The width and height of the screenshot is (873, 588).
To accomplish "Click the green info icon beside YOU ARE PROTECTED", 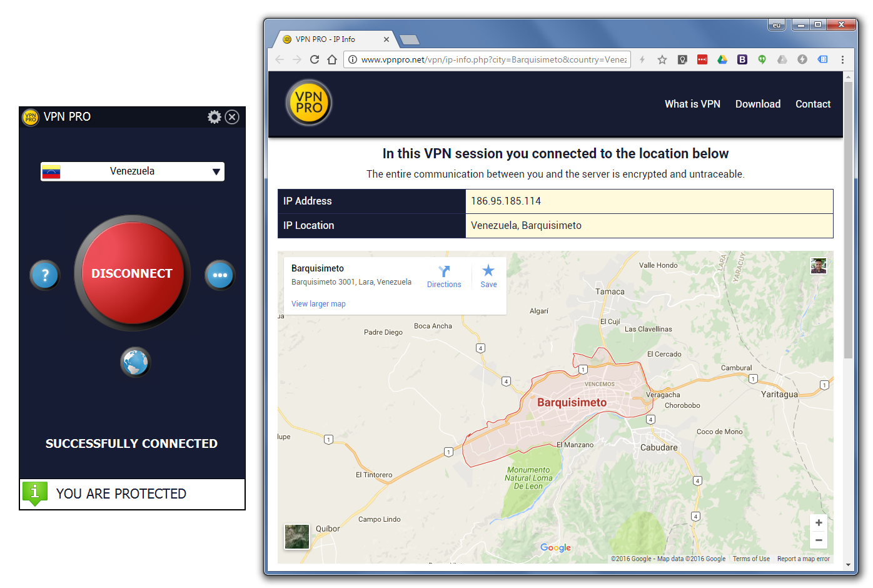I will tap(35, 494).
